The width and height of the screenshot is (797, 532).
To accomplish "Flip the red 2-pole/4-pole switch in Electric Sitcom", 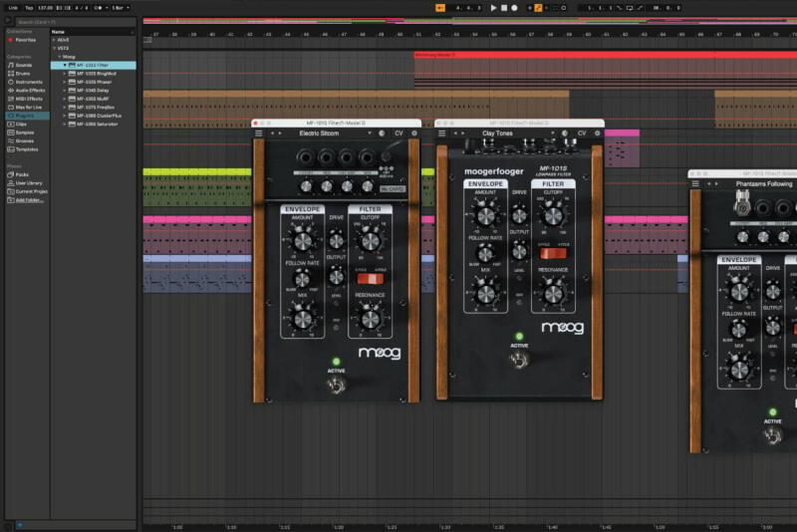I will 370,278.
